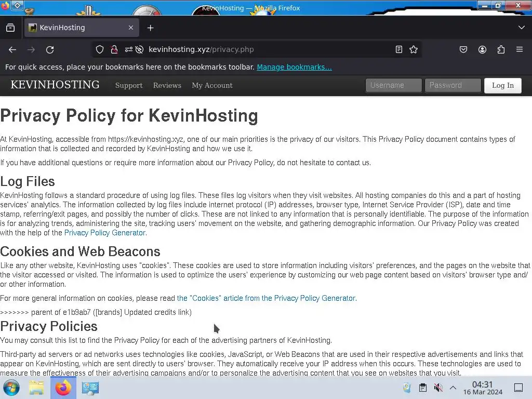The image size is (532, 399).
Task: Click the pin icon in the title bar
Action: pos(18,5)
